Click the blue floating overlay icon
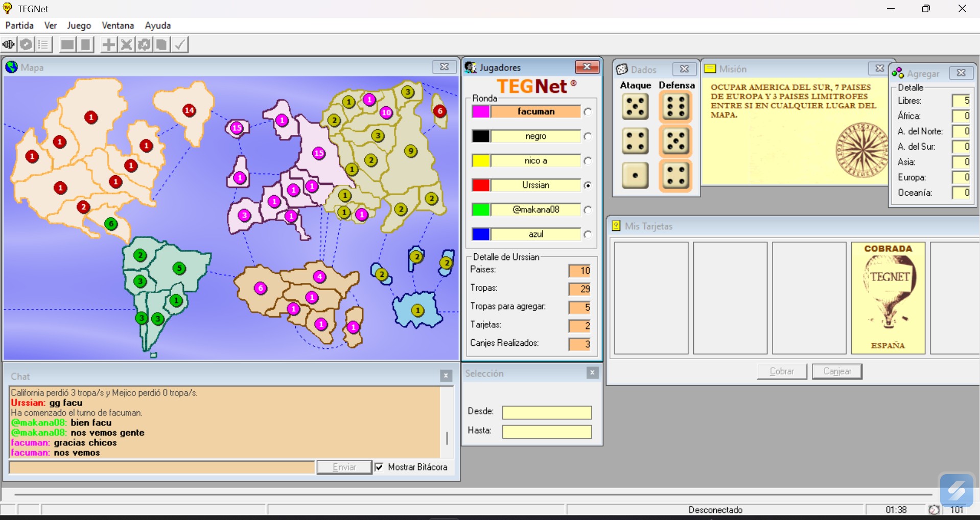 coord(956,490)
